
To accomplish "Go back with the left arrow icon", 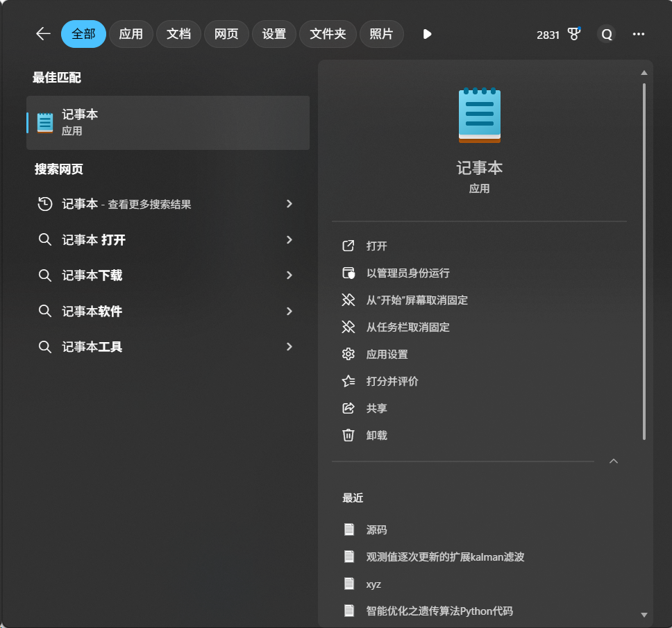I will pyautogui.click(x=43, y=33).
